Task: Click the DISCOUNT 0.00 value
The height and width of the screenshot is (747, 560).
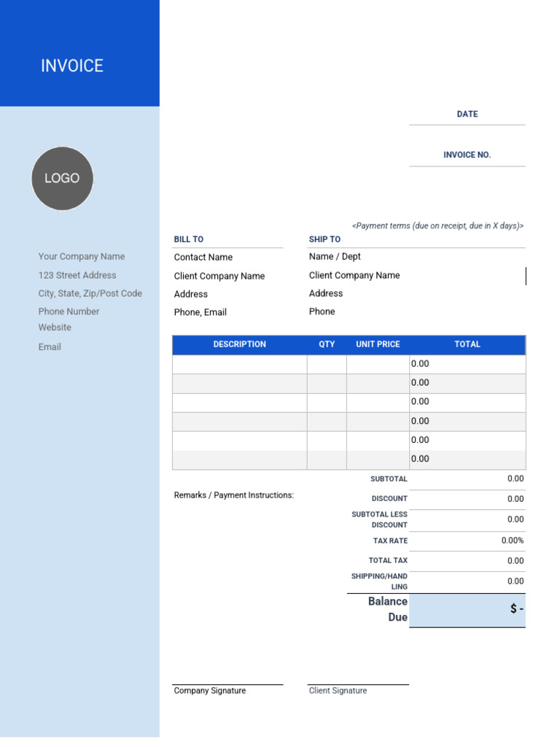Action: (516, 499)
